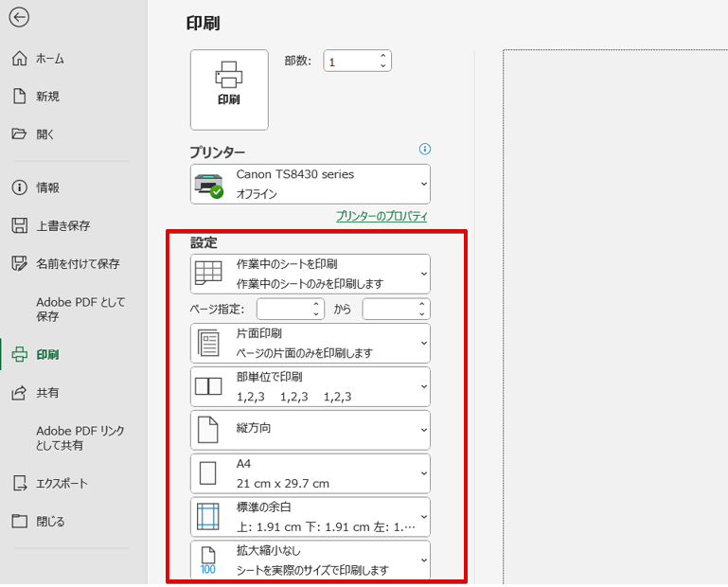
Task: Choose 上書き保存
Action: pos(64,225)
